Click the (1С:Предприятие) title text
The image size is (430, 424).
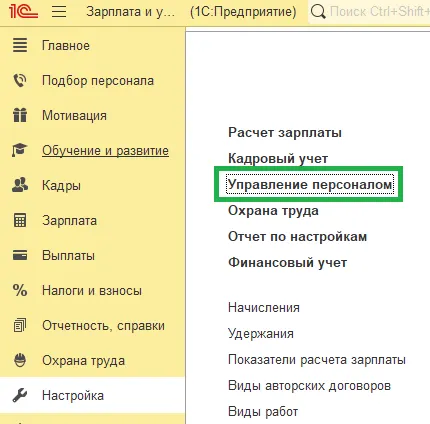click(x=243, y=12)
